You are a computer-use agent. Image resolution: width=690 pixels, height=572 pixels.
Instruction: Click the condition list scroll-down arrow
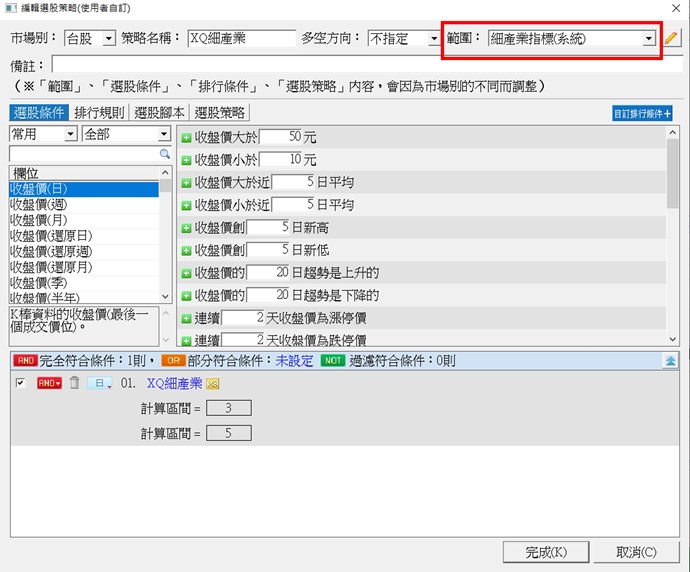(672, 339)
